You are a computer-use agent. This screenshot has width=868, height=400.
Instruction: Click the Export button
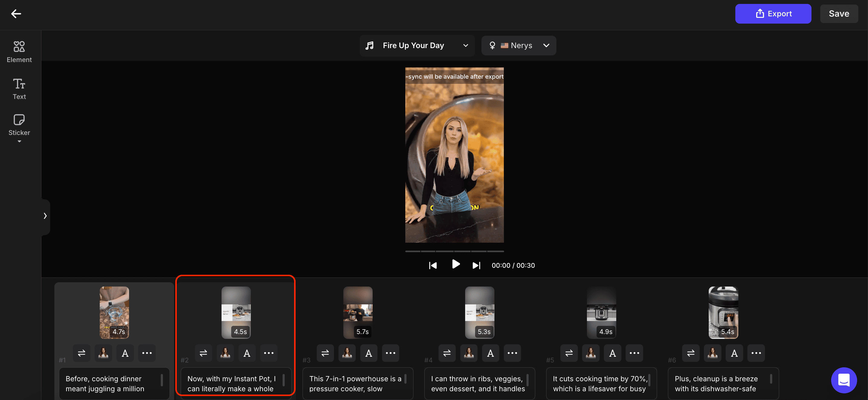(773, 14)
